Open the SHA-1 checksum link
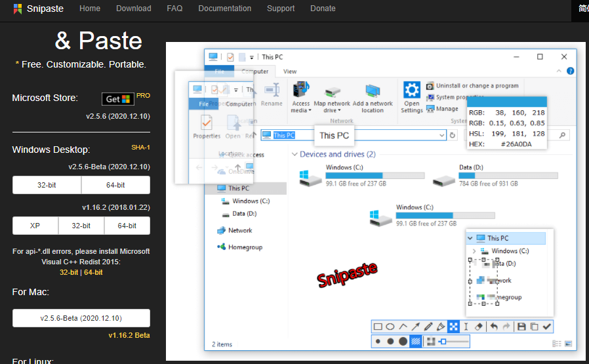The width and height of the screenshot is (589, 364). coord(140,148)
